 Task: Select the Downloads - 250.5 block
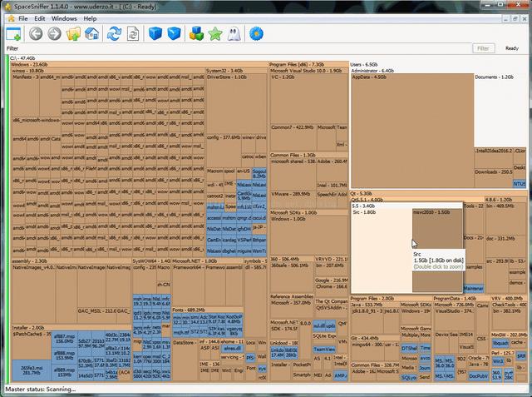click(x=493, y=178)
